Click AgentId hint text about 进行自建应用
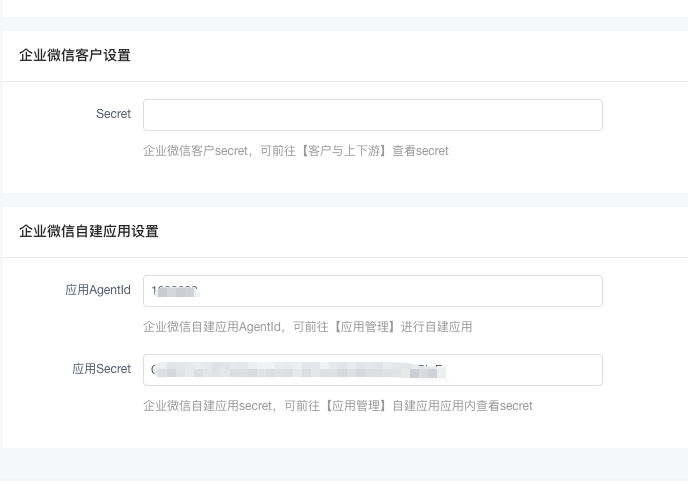688x484 pixels. [308, 327]
